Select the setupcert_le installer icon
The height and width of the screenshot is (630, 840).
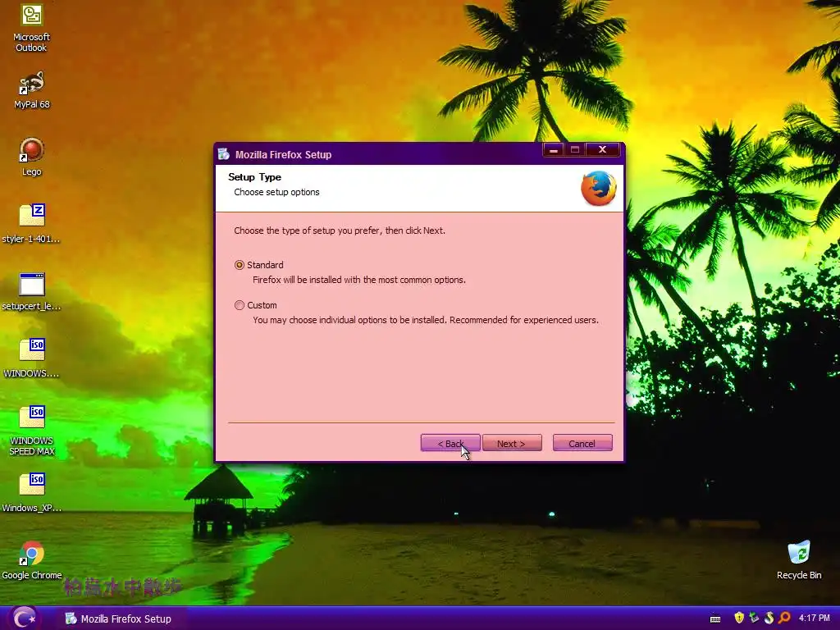coord(32,292)
